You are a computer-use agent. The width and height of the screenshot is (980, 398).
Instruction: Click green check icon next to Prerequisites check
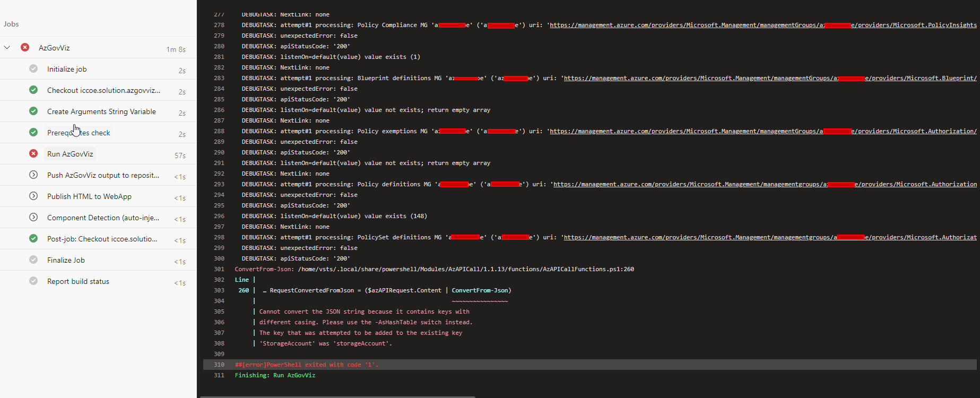click(33, 132)
